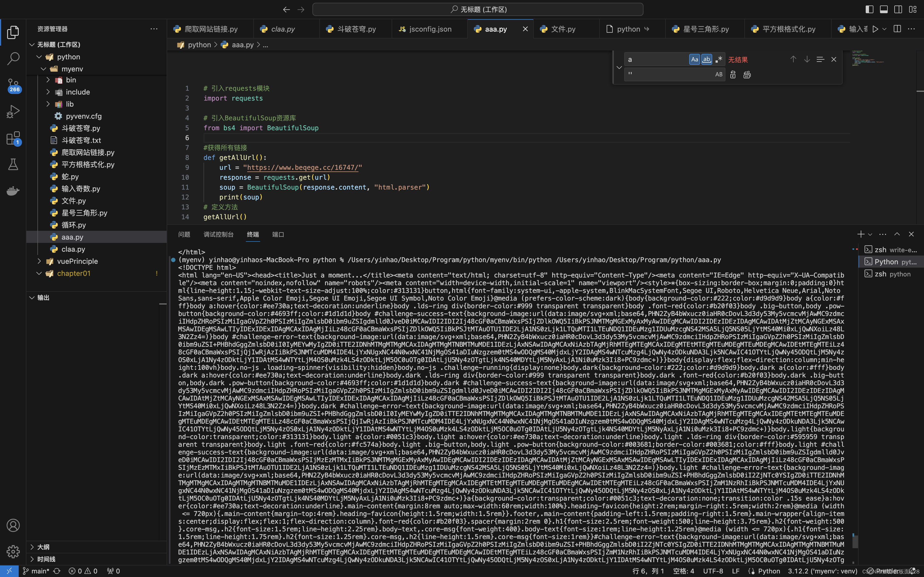Open the Testing flask view
This screenshot has height=577, width=924.
pyautogui.click(x=13, y=165)
